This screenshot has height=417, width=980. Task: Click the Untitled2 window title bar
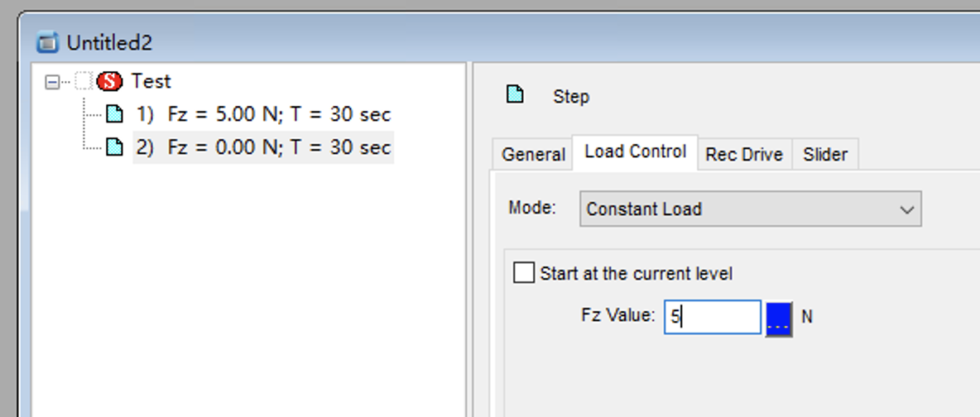(x=500, y=42)
